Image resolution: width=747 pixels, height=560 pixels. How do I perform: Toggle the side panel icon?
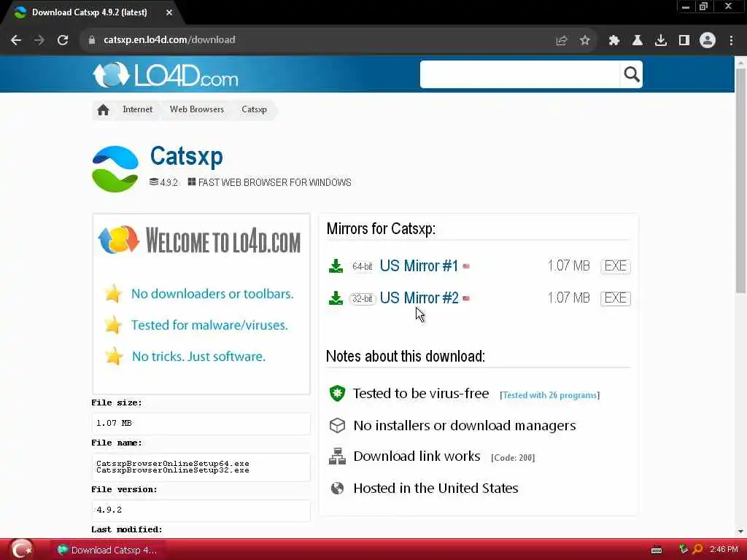pos(684,41)
